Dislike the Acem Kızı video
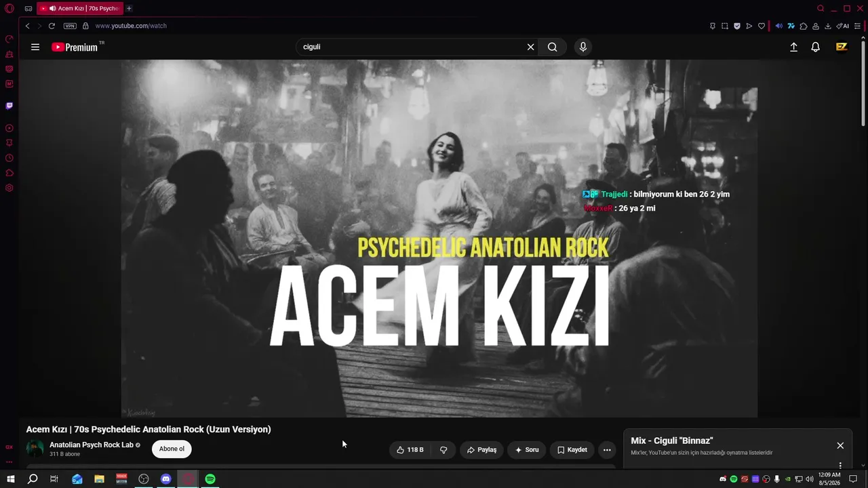The height and width of the screenshot is (488, 868). pos(443,449)
